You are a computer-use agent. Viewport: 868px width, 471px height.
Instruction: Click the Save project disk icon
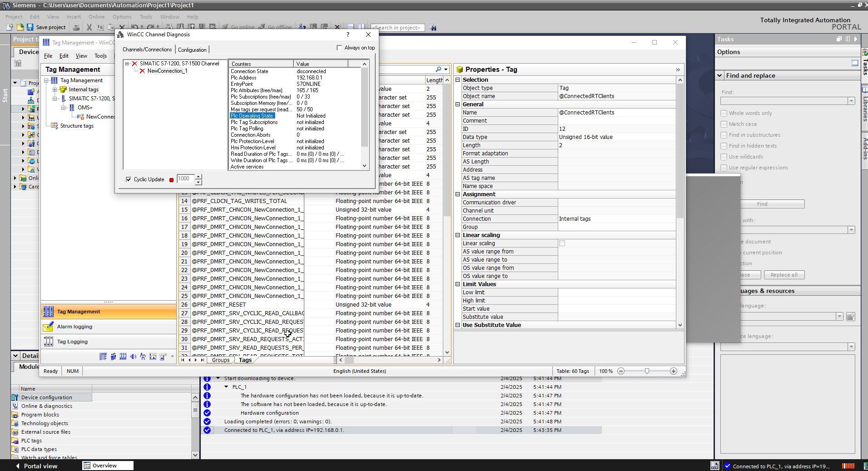coord(30,27)
